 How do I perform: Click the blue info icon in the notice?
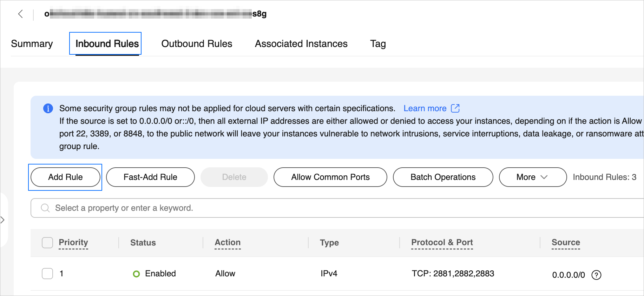pyautogui.click(x=48, y=108)
